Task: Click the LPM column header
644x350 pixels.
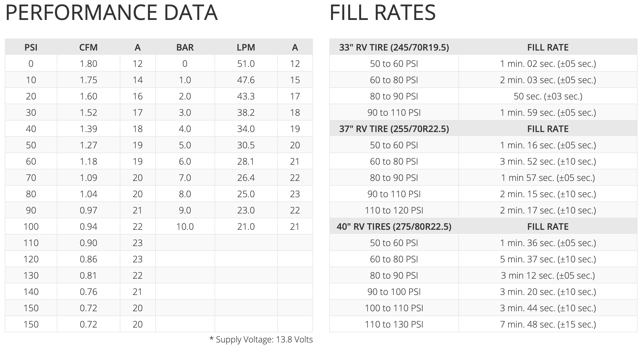Action: 246,47
